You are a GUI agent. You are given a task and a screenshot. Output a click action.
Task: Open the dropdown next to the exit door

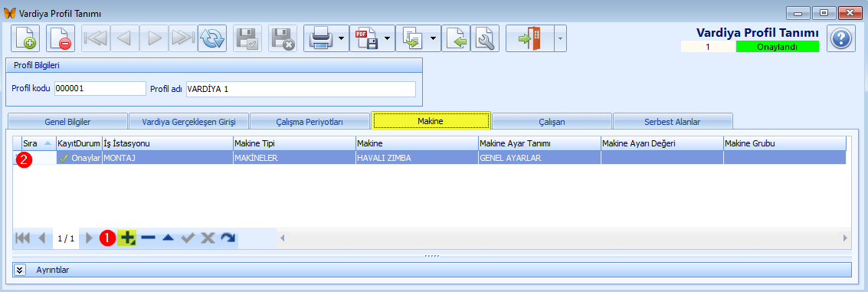point(560,39)
